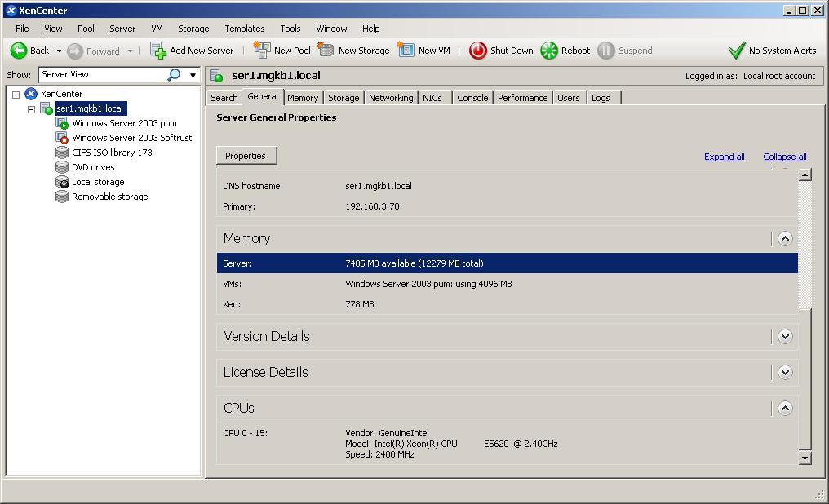
Task: Expand the License Details section
Action: click(785, 373)
